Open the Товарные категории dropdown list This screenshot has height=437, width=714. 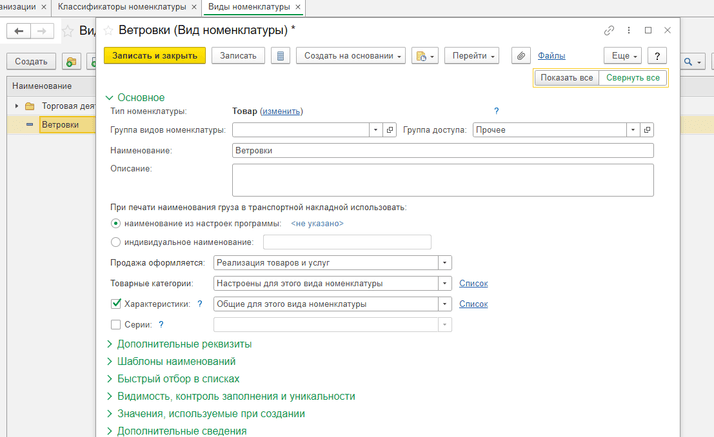coord(445,284)
